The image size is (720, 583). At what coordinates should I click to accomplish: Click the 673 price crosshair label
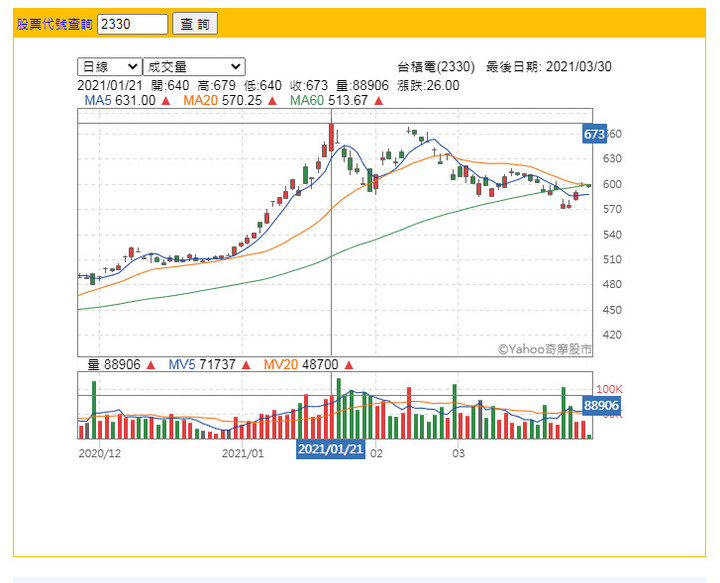point(594,134)
